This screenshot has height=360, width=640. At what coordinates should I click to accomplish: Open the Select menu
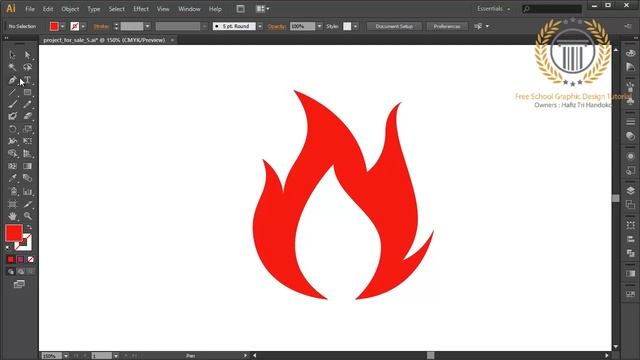(x=116, y=9)
